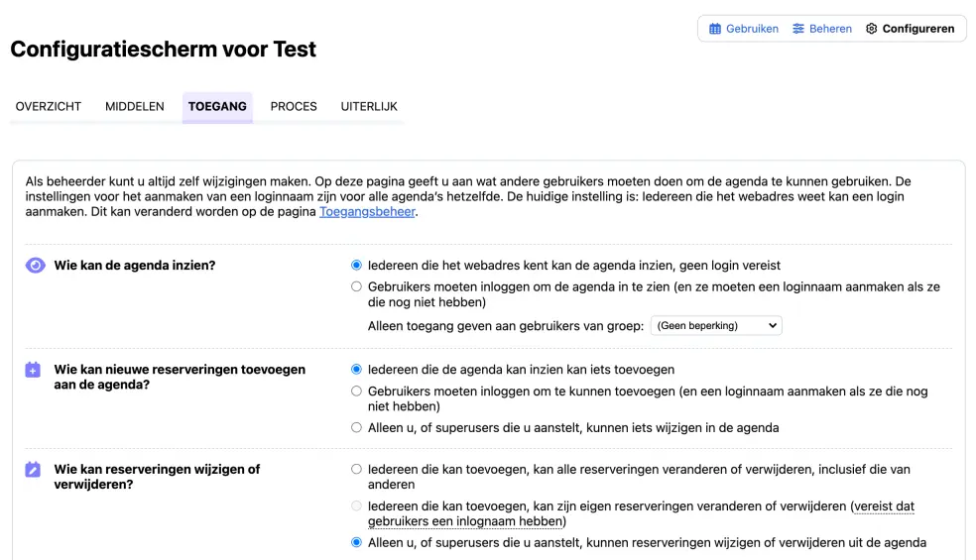Click the calendar-plus icon for new reservations
Screen dimensions: 976x560
pyautogui.click(x=33, y=370)
